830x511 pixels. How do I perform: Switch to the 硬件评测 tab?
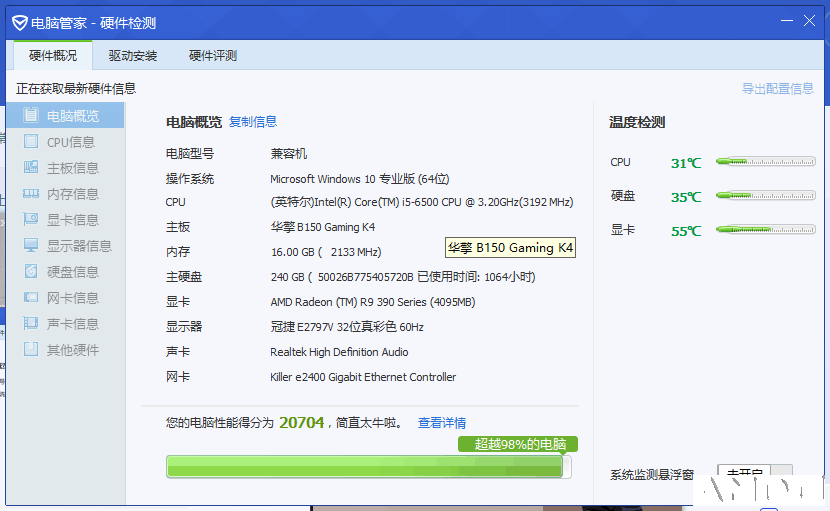coord(213,56)
